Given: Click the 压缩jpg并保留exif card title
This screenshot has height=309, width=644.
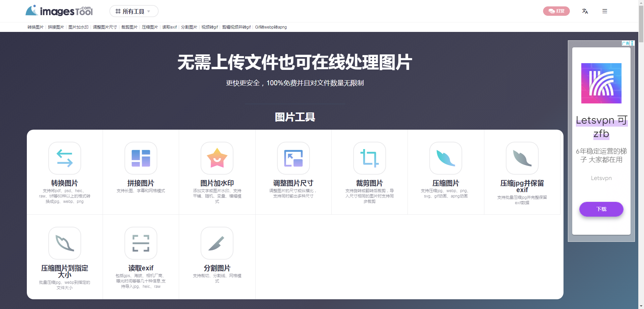Looking at the screenshot, I should [522, 186].
